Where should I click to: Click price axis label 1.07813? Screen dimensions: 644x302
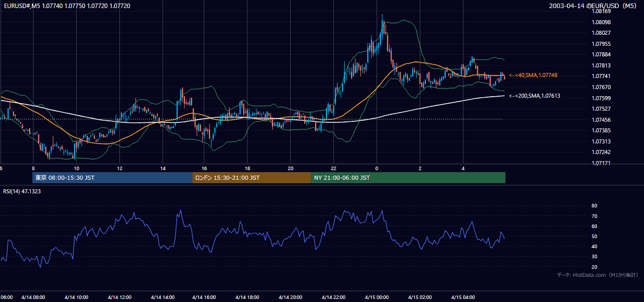coord(601,65)
